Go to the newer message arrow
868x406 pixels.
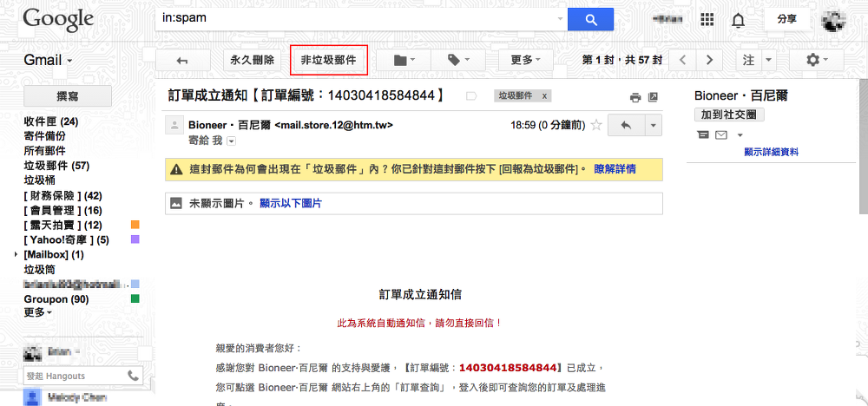[682, 60]
